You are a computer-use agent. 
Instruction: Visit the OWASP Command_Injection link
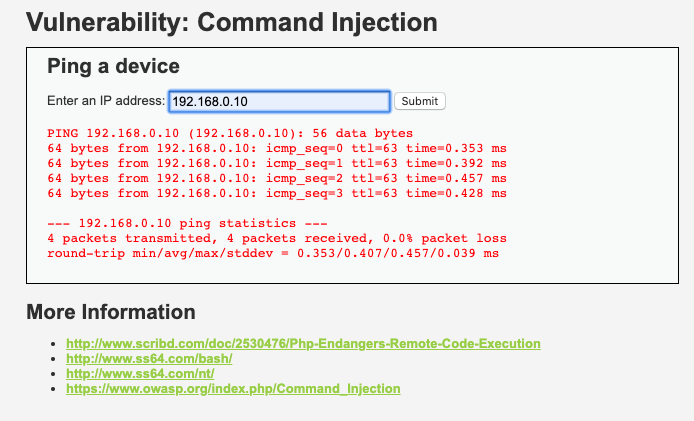pyautogui.click(x=233, y=389)
